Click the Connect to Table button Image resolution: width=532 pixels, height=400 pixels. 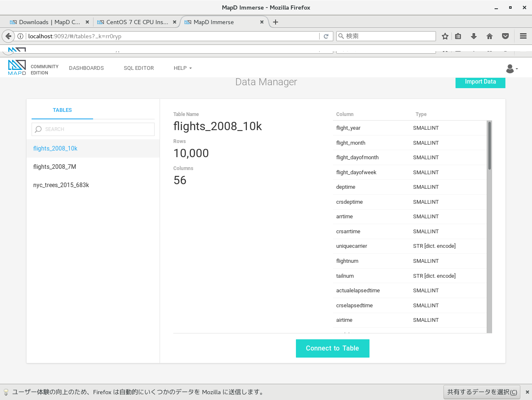332,348
